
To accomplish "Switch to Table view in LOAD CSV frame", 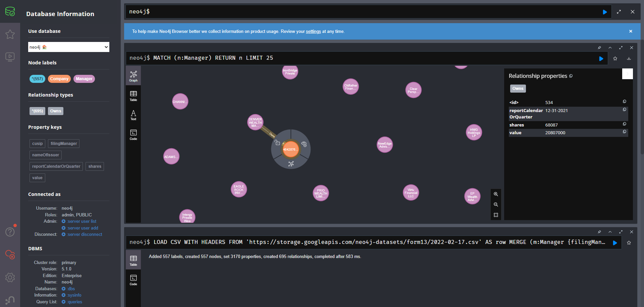I will 133,260.
